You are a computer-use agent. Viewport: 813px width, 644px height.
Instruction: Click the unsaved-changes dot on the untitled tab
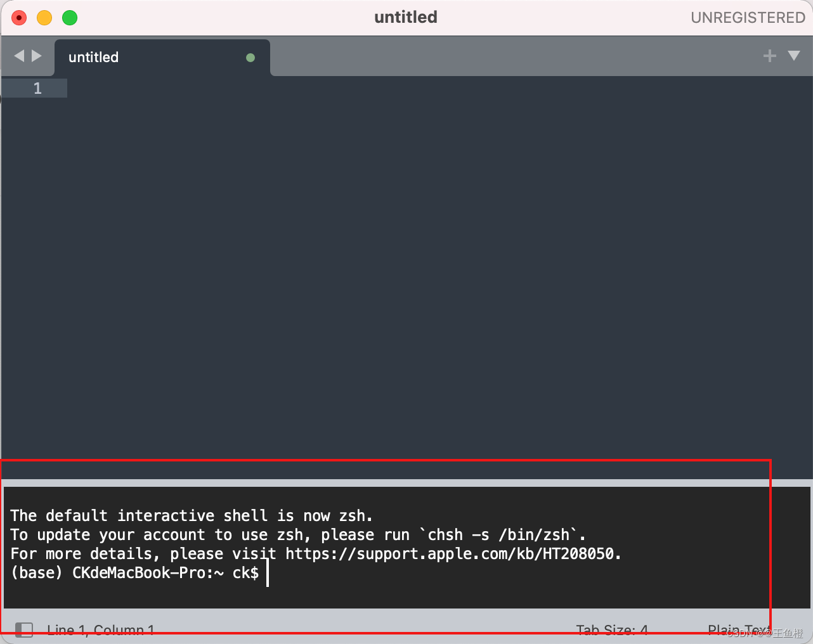click(250, 57)
